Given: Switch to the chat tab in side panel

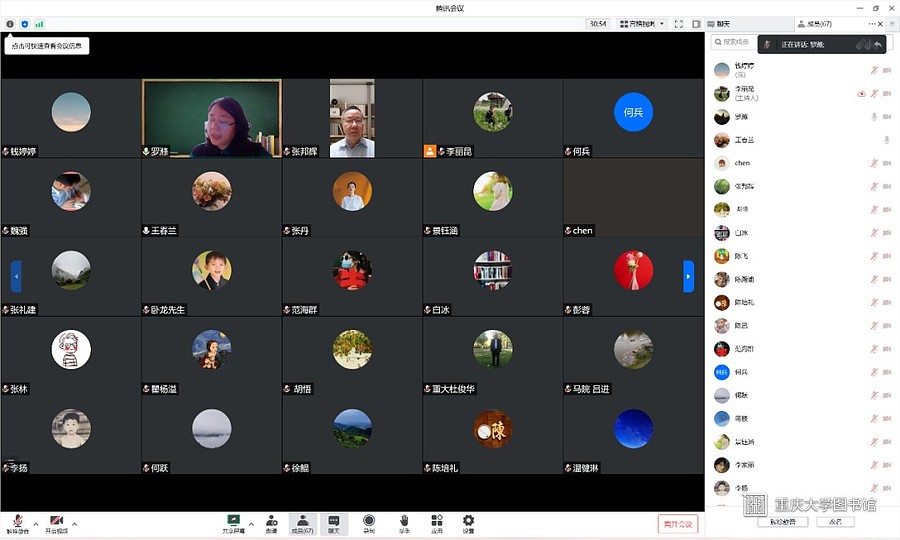Looking at the screenshot, I should pyautogui.click(x=720, y=24).
